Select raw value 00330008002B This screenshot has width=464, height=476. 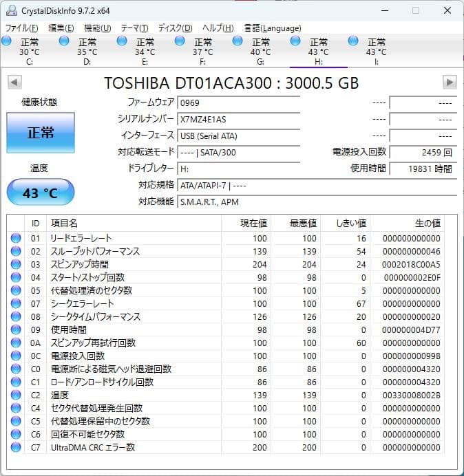[411, 396]
